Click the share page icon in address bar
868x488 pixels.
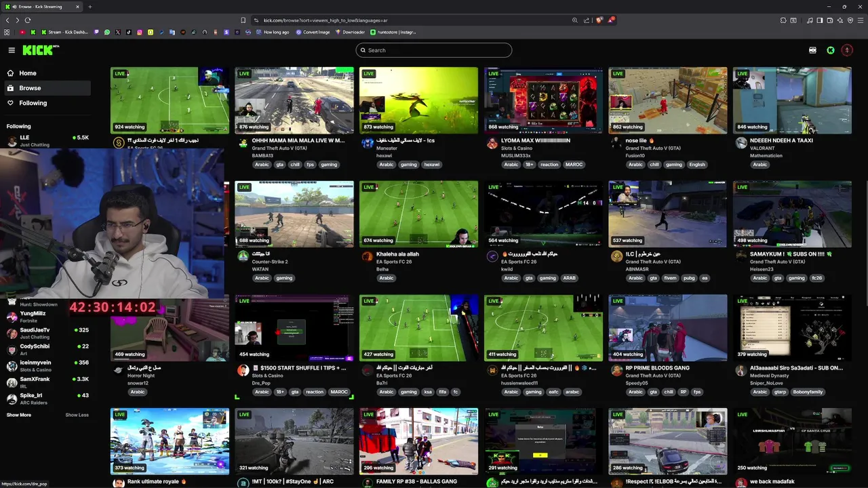587,20
